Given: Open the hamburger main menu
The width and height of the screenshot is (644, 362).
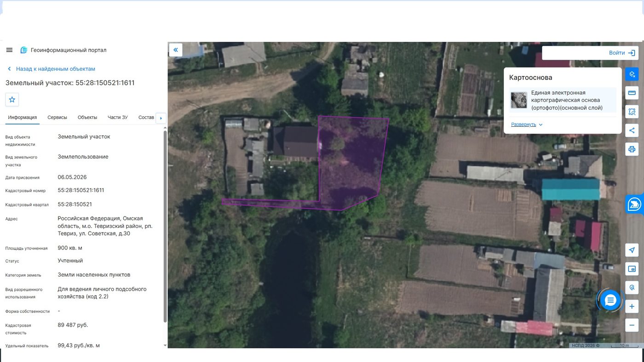Looking at the screenshot, I should [x=9, y=50].
